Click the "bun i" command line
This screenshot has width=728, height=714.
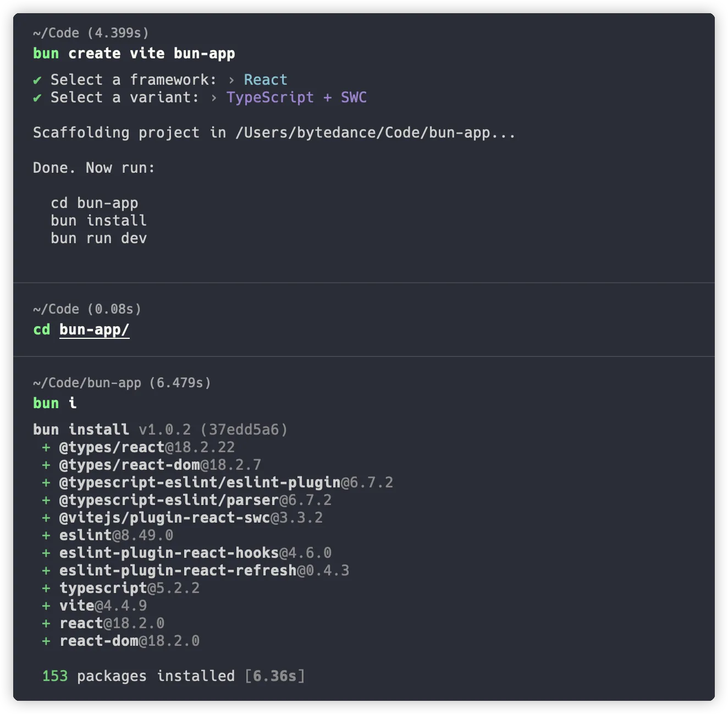coord(54,403)
